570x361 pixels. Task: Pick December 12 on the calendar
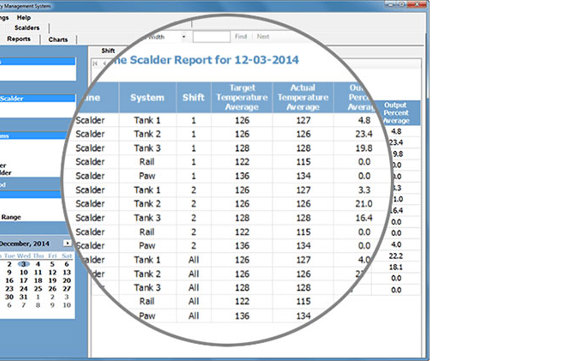pyautogui.click(x=52, y=272)
